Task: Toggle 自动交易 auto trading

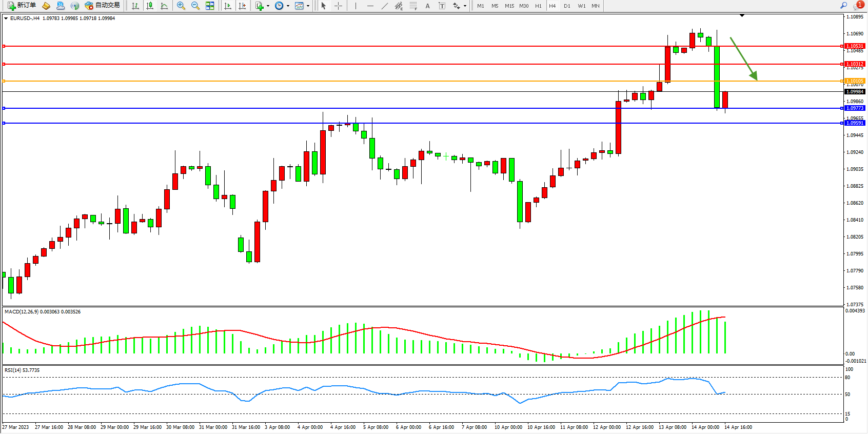Action: pos(102,6)
